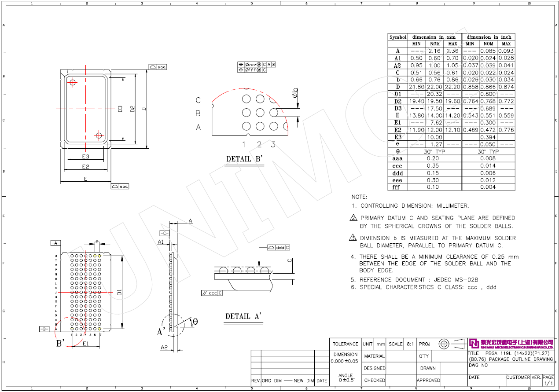Click the aaa tolerance frame beside dimension E

click(x=120, y=187)
